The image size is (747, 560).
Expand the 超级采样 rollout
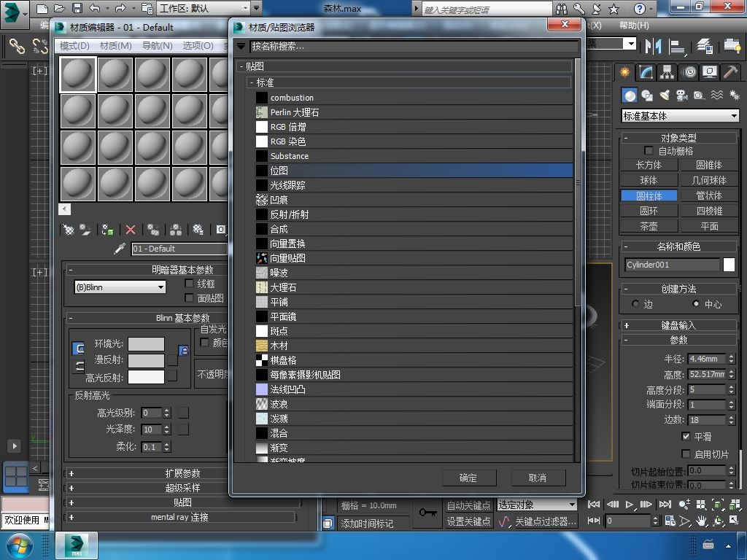coord(182,488)
